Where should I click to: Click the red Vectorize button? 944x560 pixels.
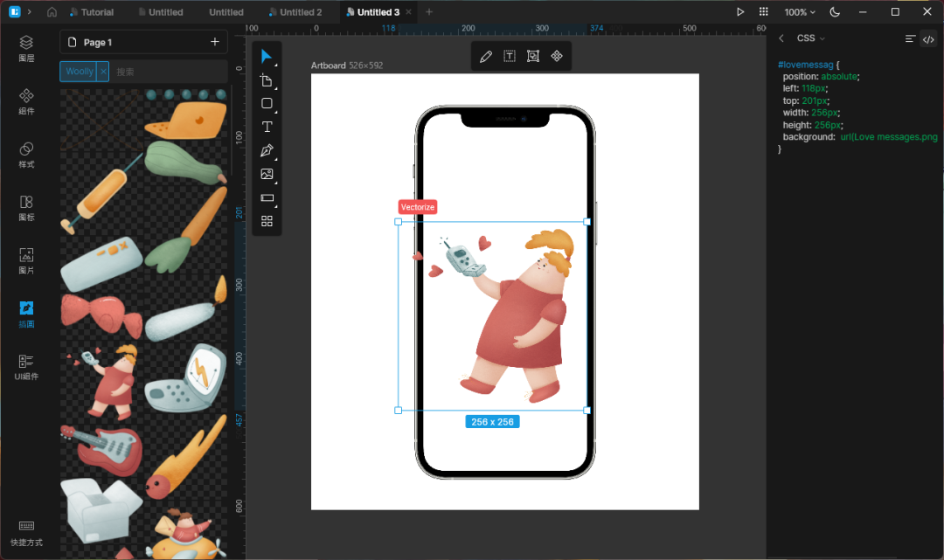418,207
